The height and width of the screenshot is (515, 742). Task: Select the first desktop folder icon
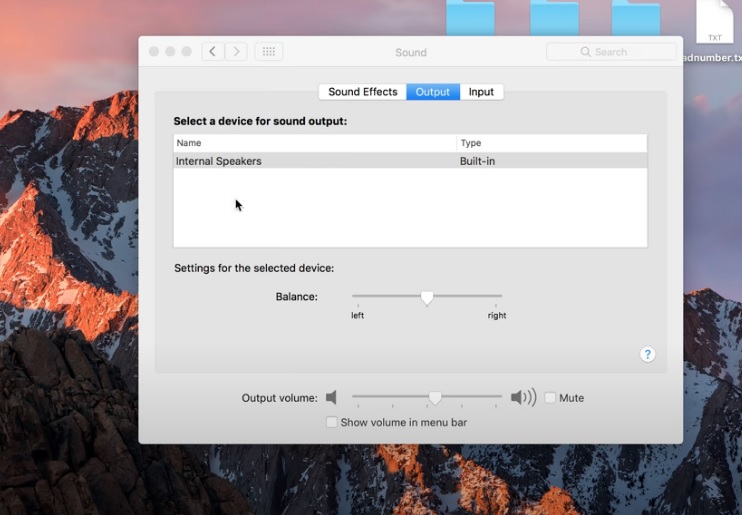tap(470, 18)
